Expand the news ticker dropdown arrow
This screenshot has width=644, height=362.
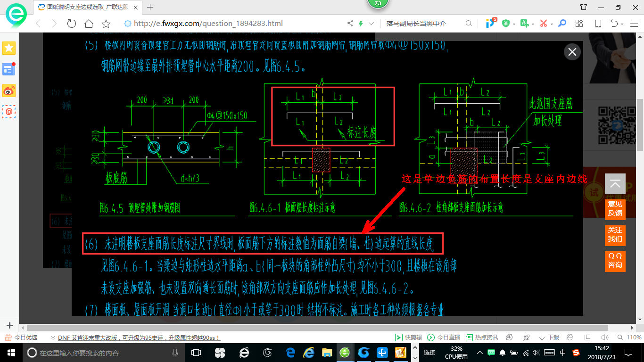(53, 338)
